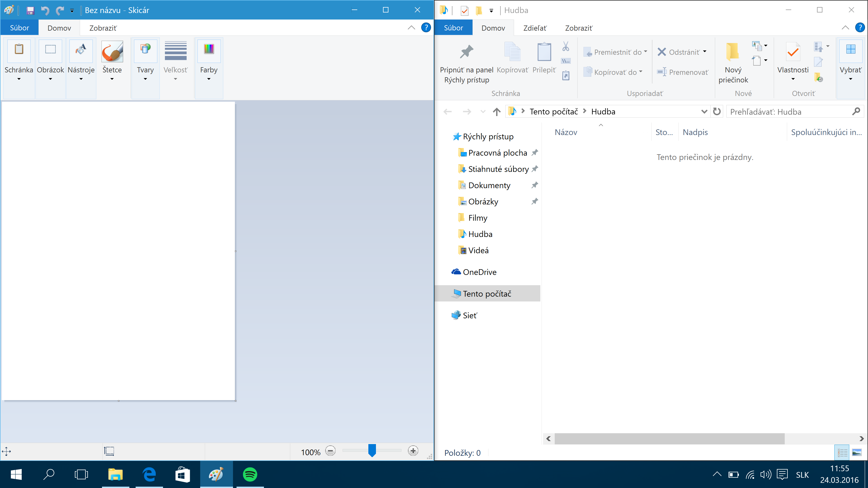This screenshot has width=868, height=488.
Task: Sort by the Názov column header
Action: 566,132
